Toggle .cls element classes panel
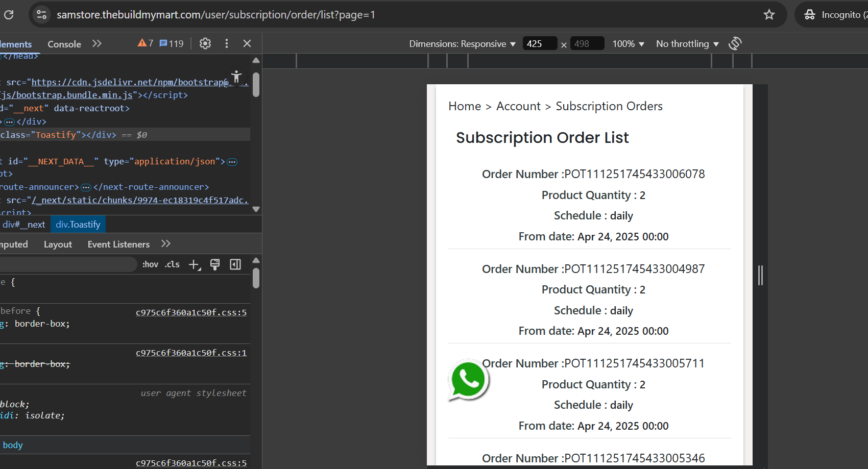This screenshot has height=469, width=868. (172, 264)
